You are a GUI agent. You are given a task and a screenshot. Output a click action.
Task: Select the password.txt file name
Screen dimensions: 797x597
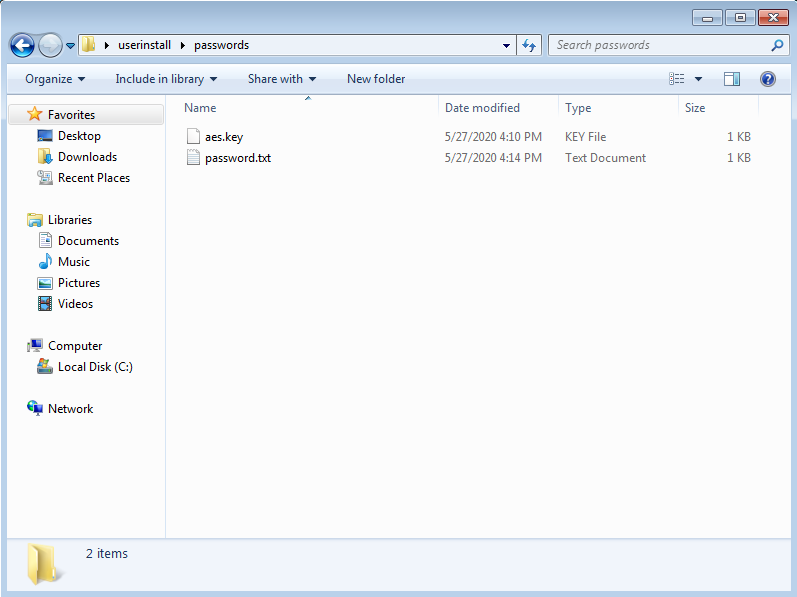pyautogui.click(x=238, y=158)
